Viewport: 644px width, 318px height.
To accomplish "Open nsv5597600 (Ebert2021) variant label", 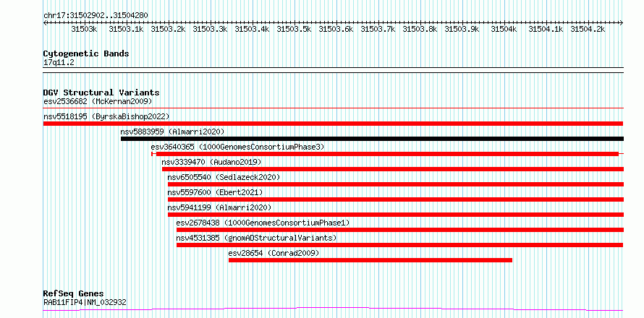I will pyautogui.click(x=215, y=192).
